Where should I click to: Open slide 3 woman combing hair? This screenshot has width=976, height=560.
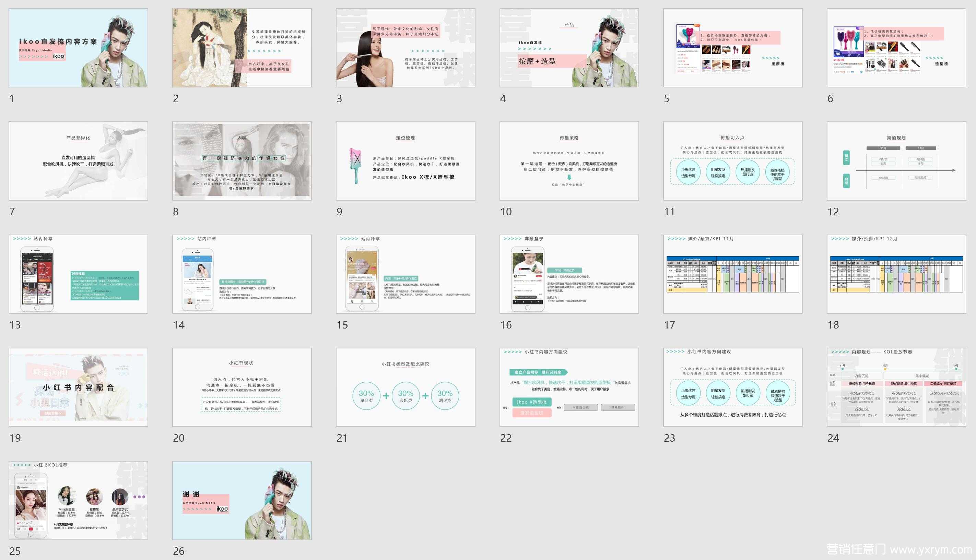(x=405, y=48)
